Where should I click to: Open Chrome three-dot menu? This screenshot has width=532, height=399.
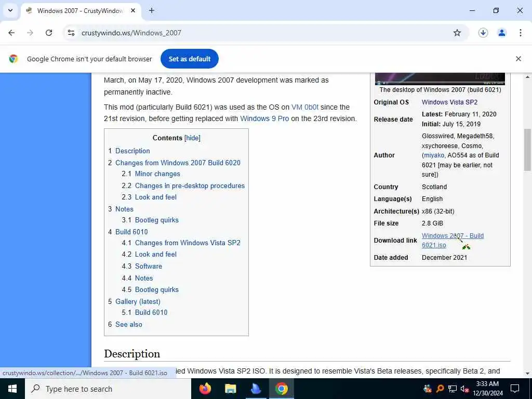pos(520,33)
